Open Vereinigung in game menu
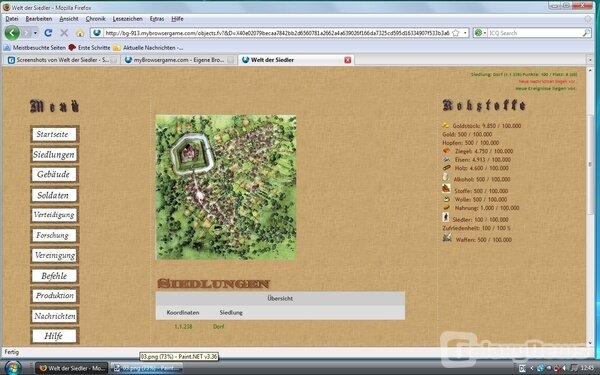This screenshot has width=600, height=375. click(54, 256)
